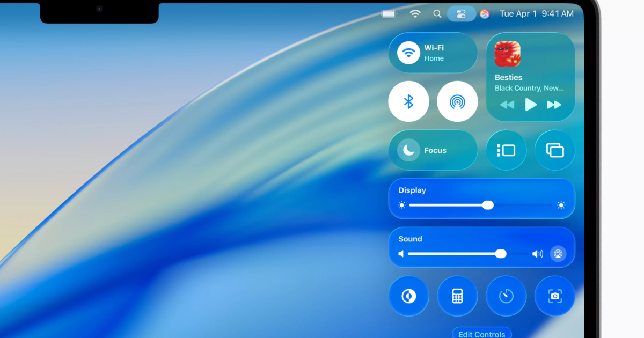Go back to the previous track
644x338 pixels.
(507, 105)
